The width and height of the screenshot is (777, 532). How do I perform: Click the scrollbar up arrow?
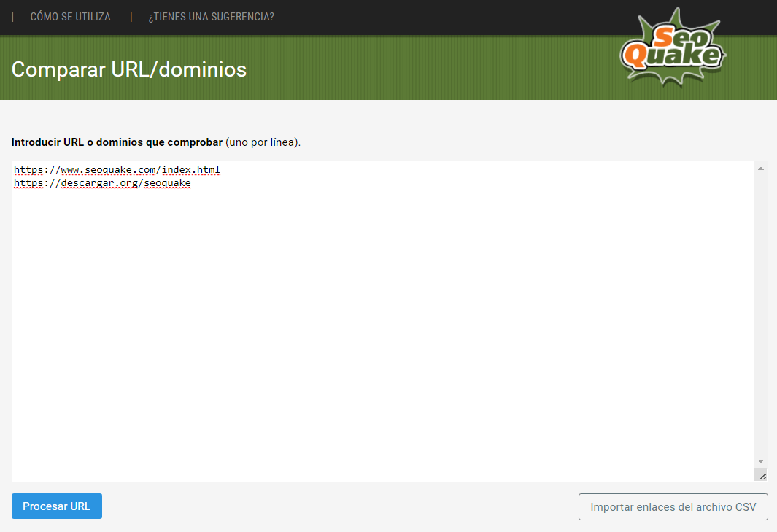(x=760, y=167)
